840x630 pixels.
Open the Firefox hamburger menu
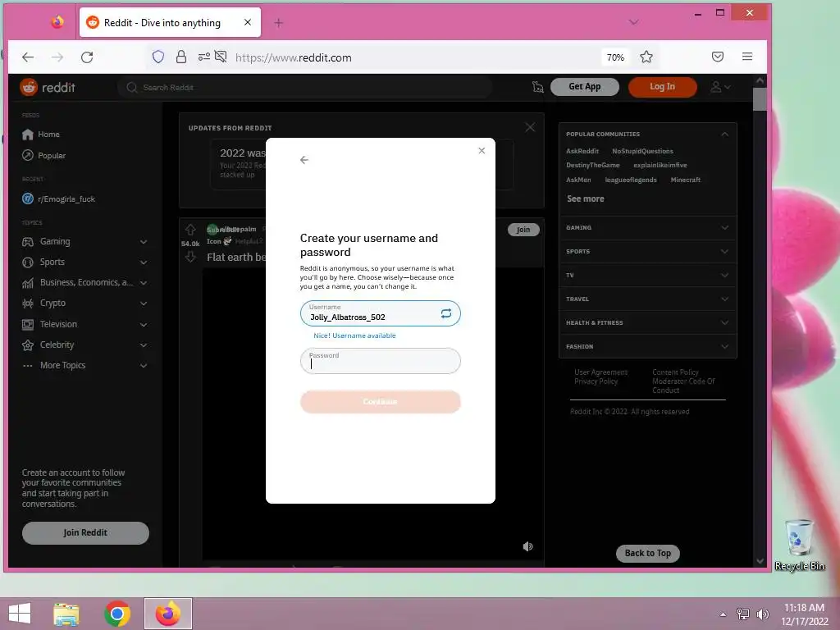(747, 57)
